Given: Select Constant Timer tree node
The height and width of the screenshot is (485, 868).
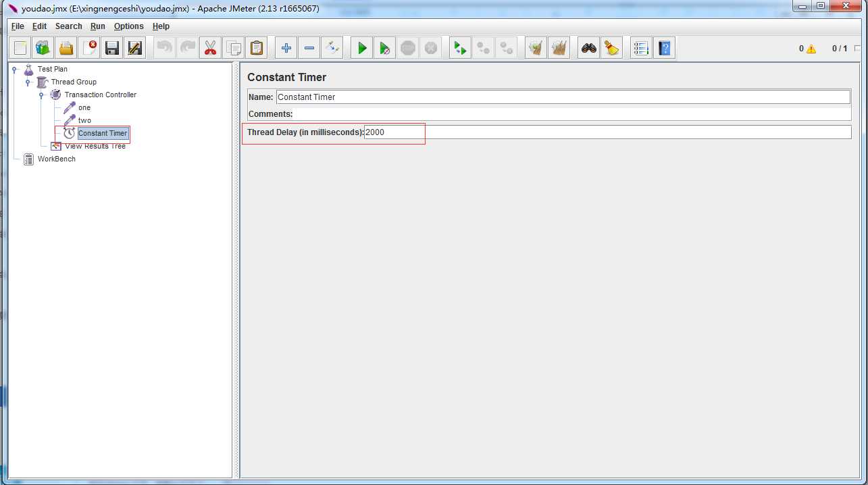Looking at the screenshot, I should (103, 133).
